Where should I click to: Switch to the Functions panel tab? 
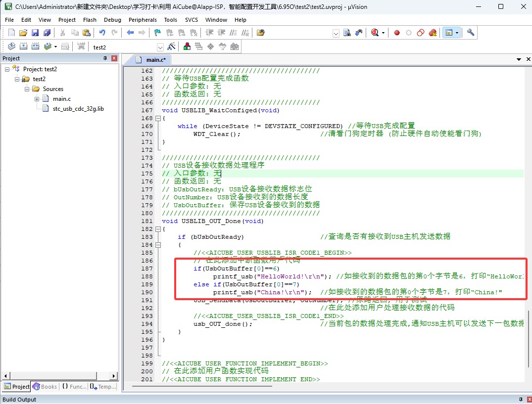pyautogui.click(x=74, y=386)
